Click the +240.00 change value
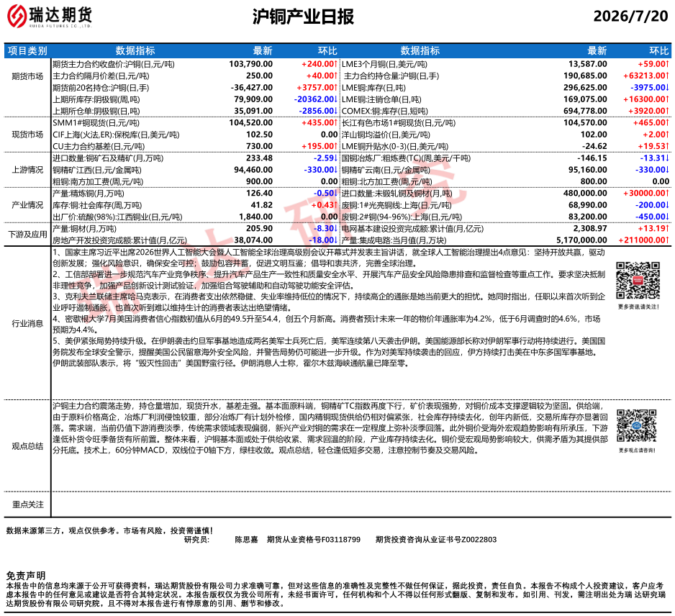This screenshot has width=675, height=616. coord(319,64)
